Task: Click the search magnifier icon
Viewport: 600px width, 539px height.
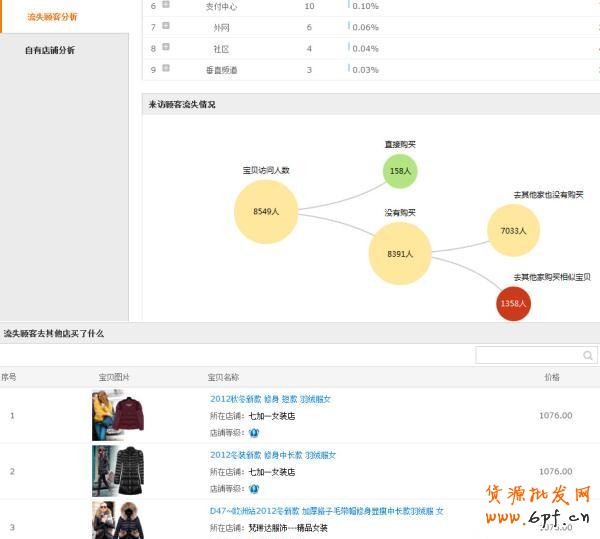Action: 587,356
